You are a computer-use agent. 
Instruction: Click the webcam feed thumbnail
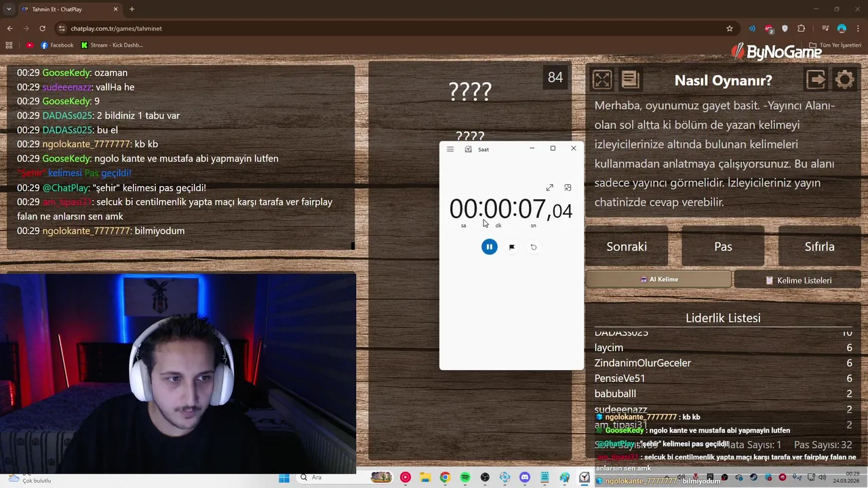[x=178, y=373]
